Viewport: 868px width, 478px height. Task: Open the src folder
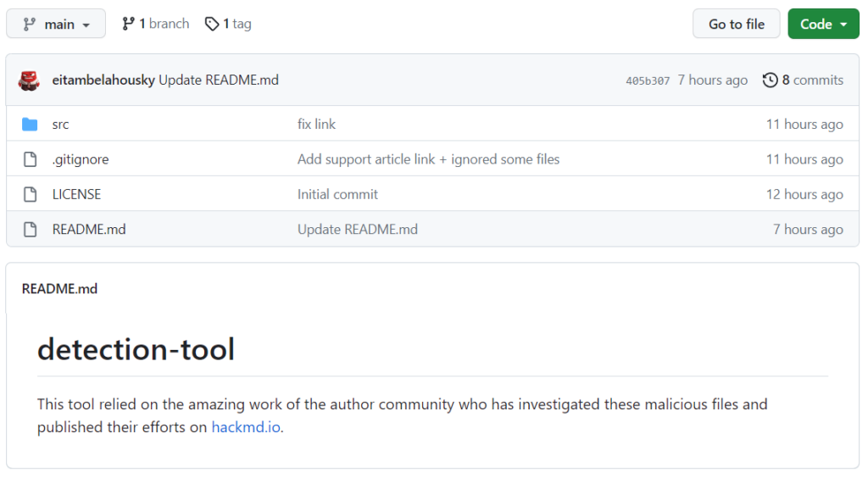click(60, 125)
